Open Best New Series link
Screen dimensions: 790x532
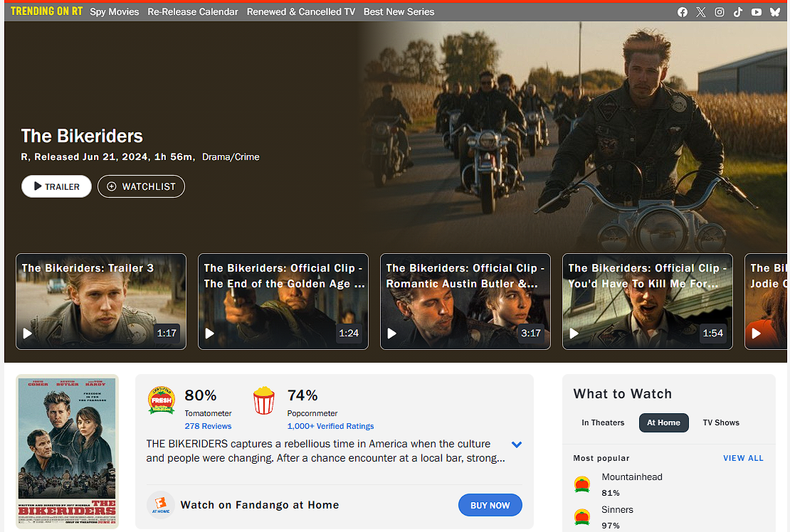[399, 11]
